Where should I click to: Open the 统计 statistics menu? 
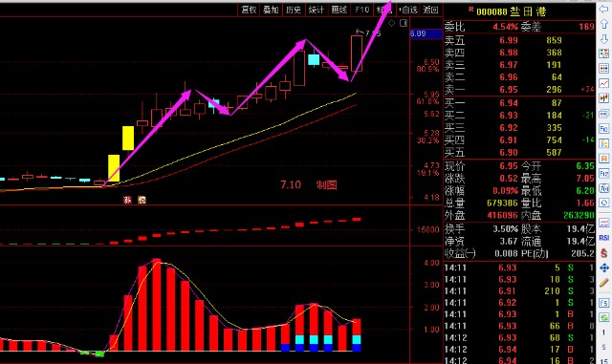[317, 10]
